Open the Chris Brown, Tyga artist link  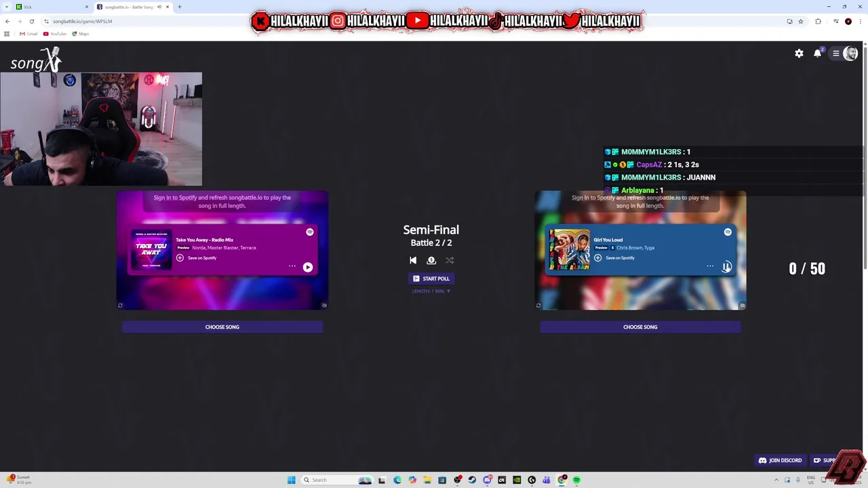[x=635, y=248]
